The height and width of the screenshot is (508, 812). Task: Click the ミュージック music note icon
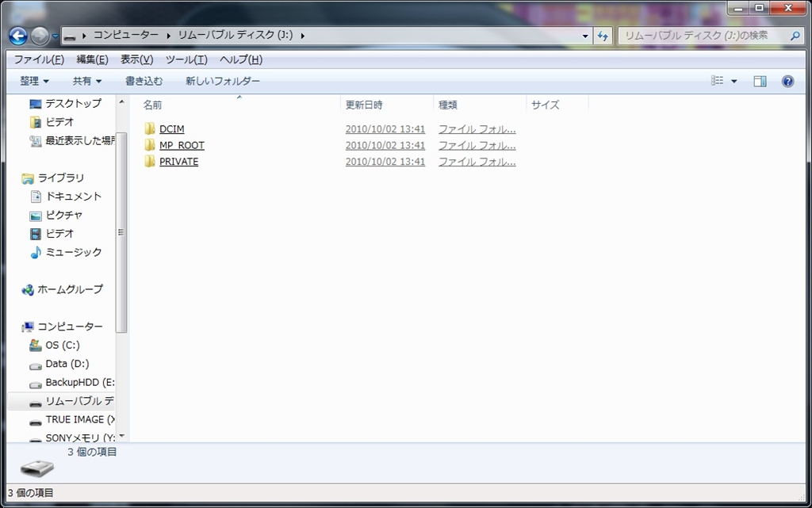pos(35,253)
